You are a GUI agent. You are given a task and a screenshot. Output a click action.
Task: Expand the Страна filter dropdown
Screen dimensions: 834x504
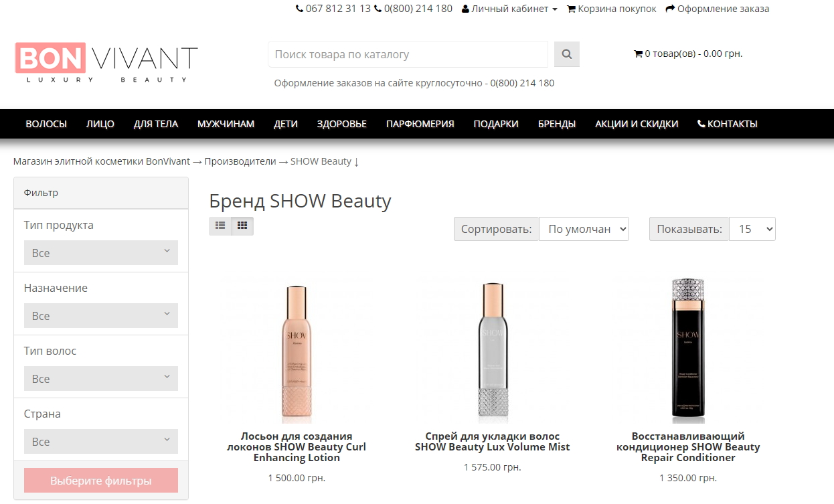click(101, 442)
